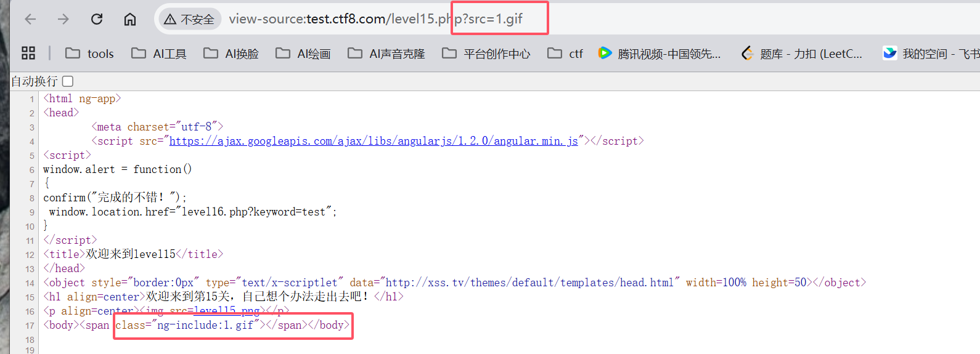
Task: Open the 题库 - 力扣 LeetCode bookmark
Action: 802,54
